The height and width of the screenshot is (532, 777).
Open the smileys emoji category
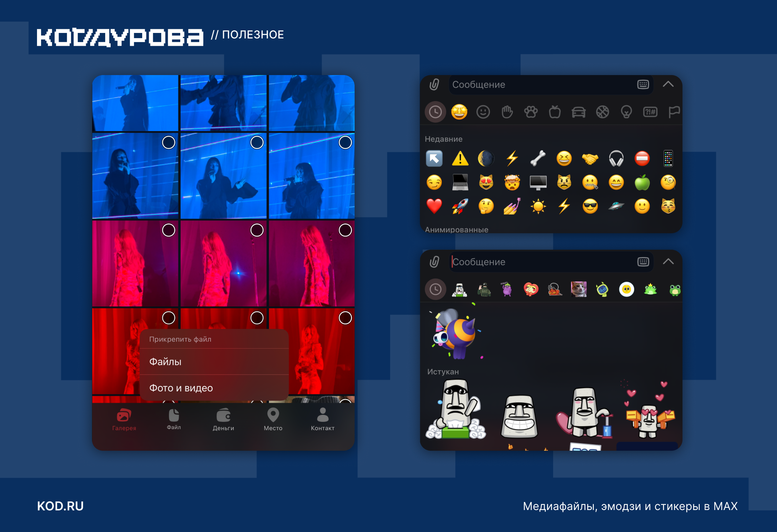coord(483,112)
